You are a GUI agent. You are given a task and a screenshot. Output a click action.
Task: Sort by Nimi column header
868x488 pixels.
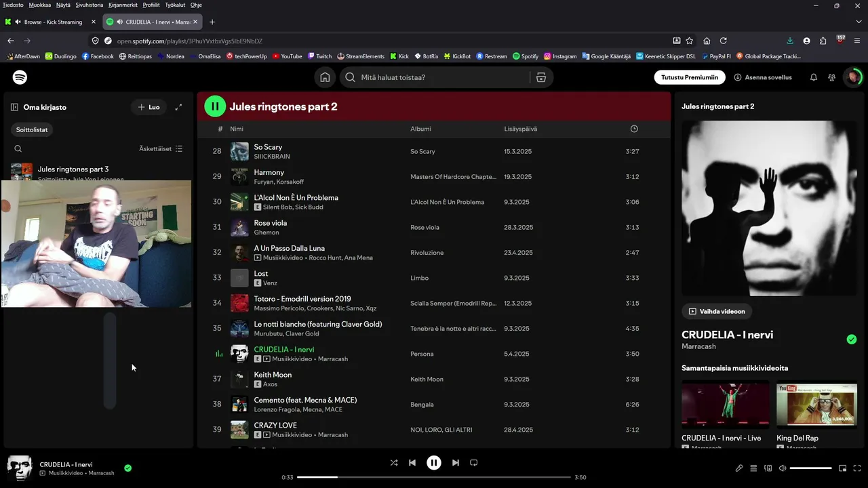[x=237, y=129]
